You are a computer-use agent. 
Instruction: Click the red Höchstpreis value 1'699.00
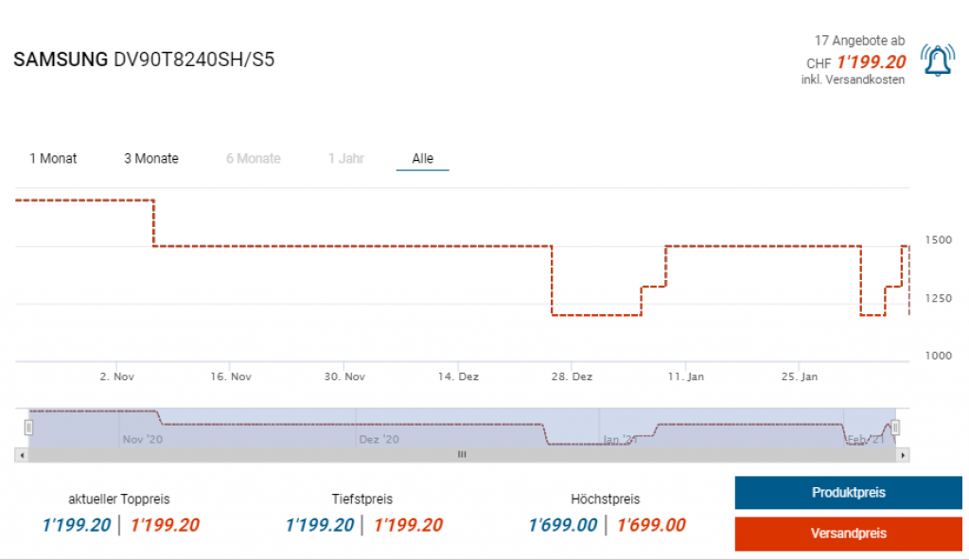tap(651, 525)
